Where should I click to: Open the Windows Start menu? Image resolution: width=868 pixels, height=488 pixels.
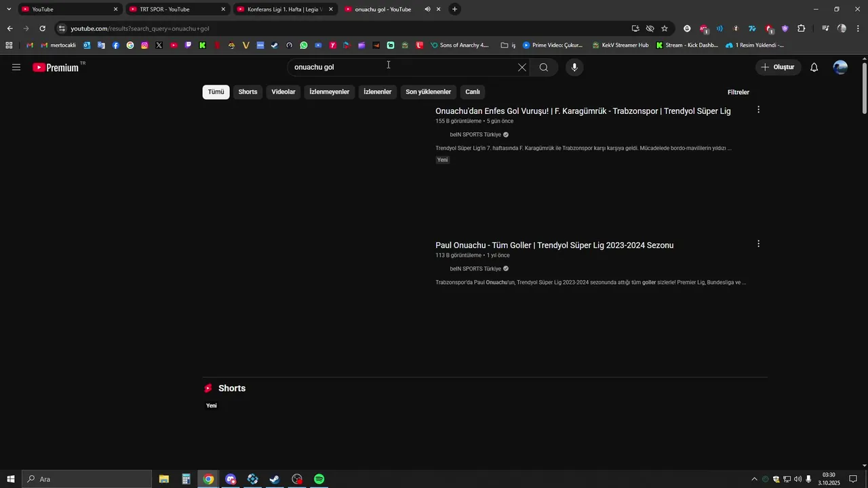click(x=11, y=479)
